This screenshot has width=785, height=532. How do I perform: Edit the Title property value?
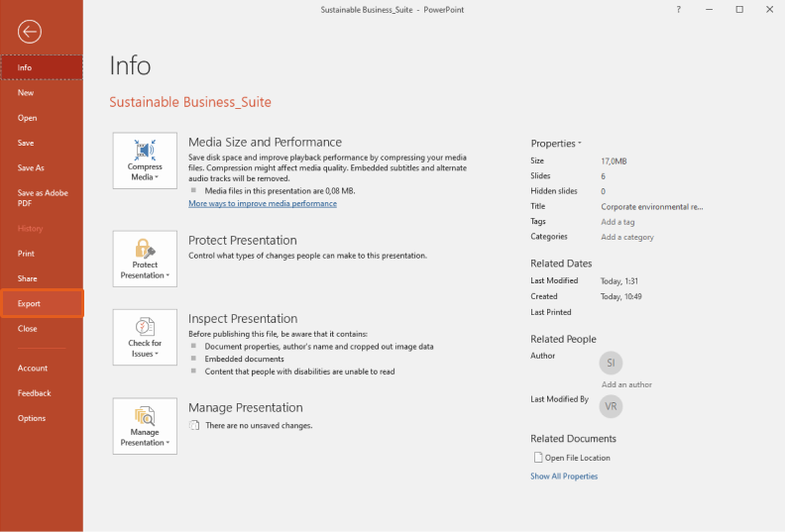[x=652, y=207]
